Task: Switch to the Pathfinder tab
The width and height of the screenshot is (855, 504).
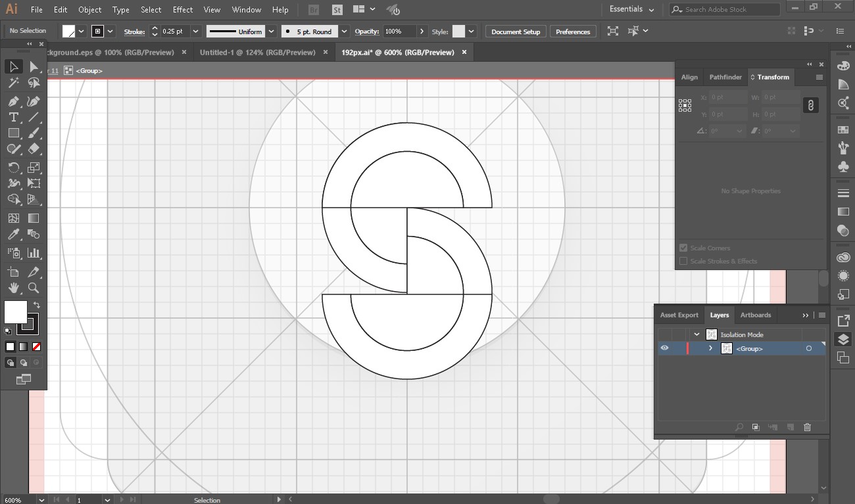Action: [x=725, y=77]
